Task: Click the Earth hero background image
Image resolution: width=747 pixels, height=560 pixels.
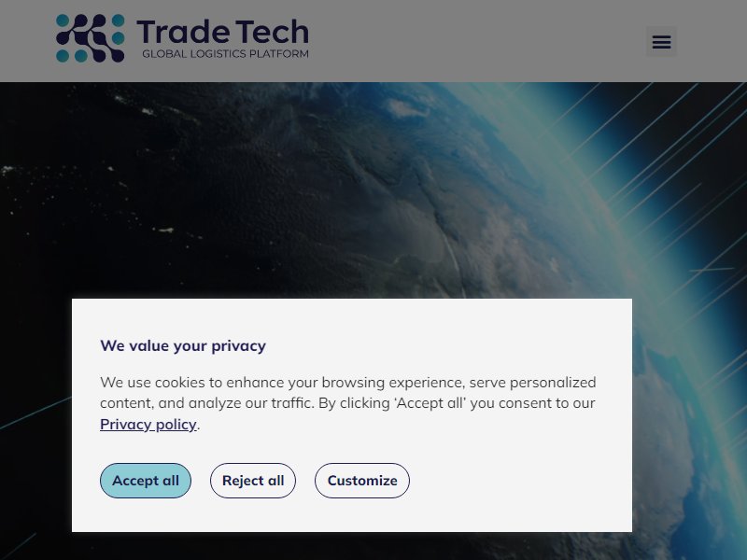Action: click(373, 190)
